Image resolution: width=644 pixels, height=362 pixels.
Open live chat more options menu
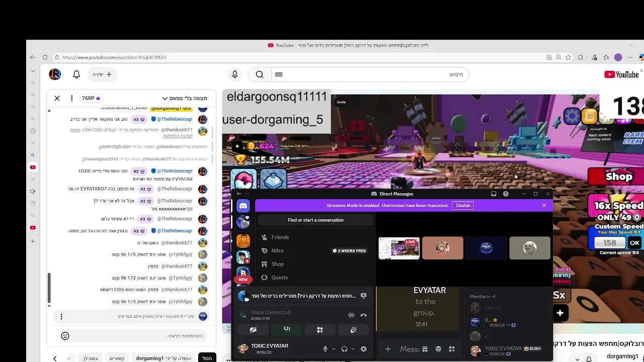72,98
